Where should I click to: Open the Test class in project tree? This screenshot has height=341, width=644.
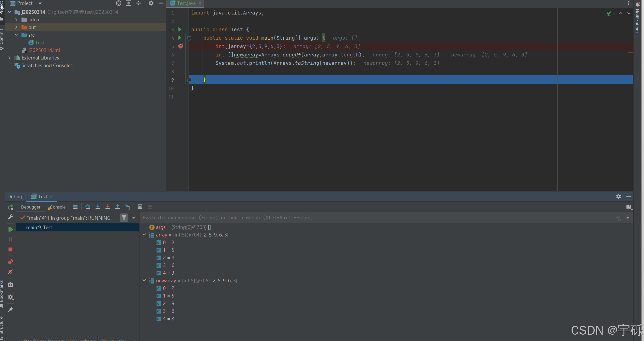(x=39, y=42)
